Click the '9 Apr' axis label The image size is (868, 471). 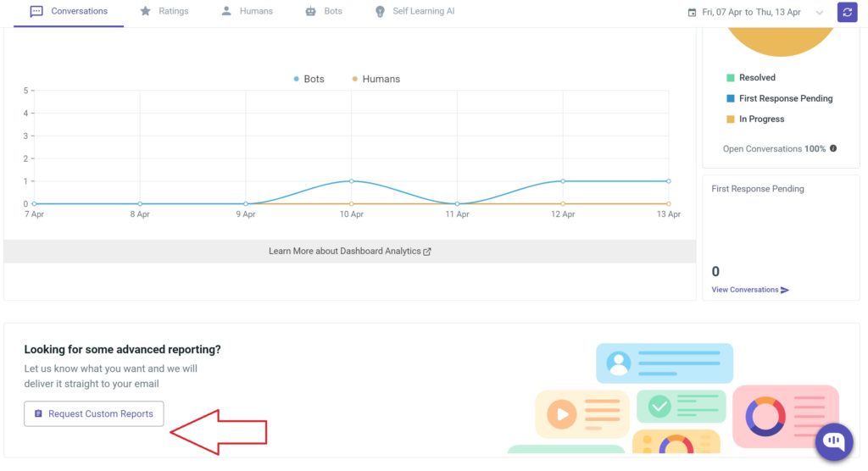(246, 214)
